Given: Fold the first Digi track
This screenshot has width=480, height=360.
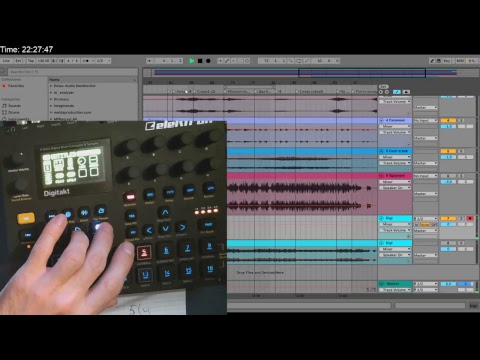Looking at the screenshot, I should pos(382,218).
